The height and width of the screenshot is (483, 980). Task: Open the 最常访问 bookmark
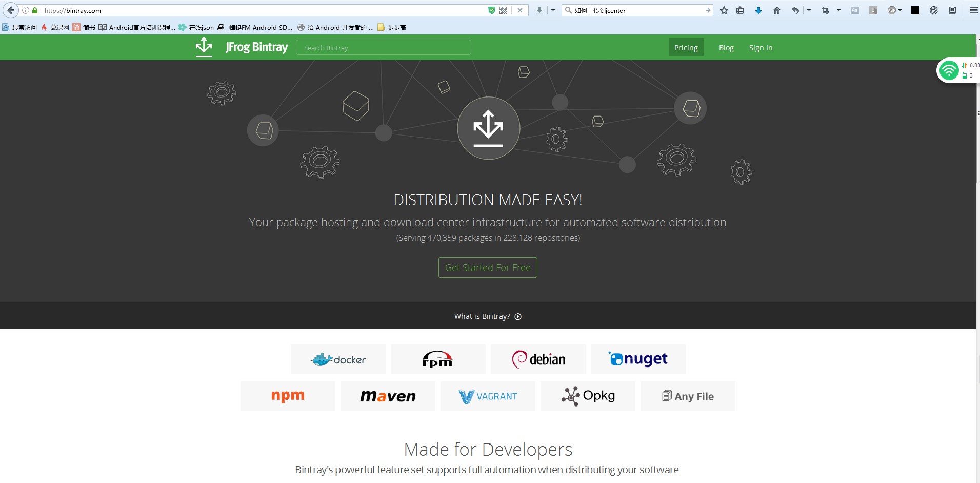[19, 27]
